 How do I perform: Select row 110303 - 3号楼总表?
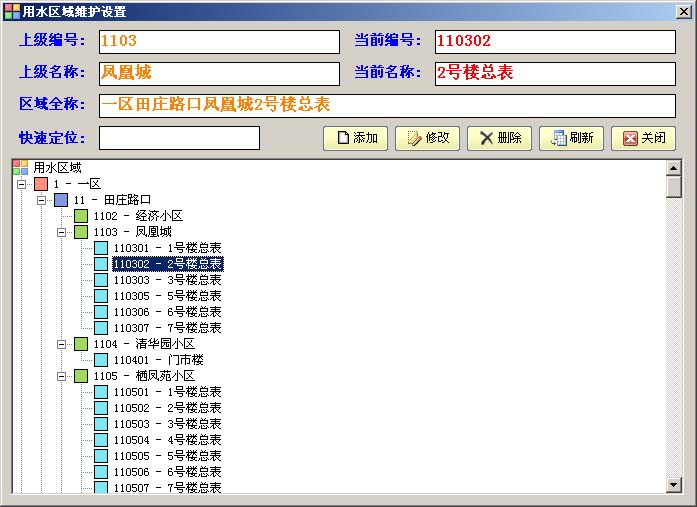[168, 280]
